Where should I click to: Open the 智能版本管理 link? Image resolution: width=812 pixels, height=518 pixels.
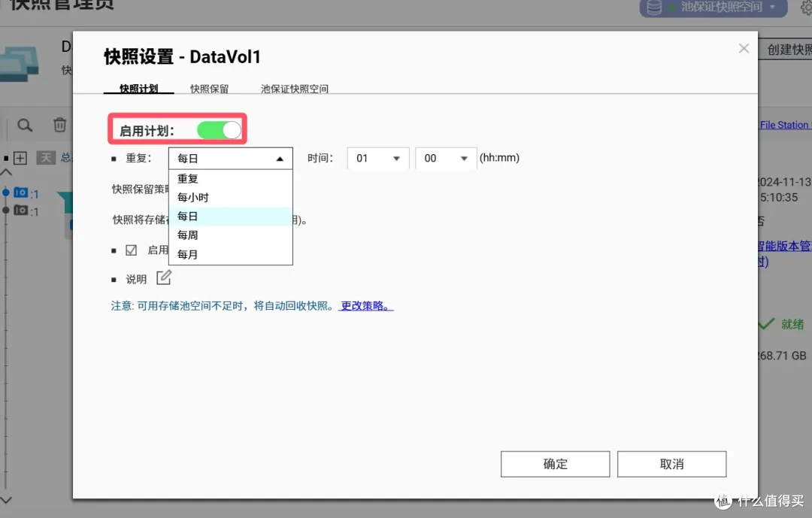coord(784,246)
